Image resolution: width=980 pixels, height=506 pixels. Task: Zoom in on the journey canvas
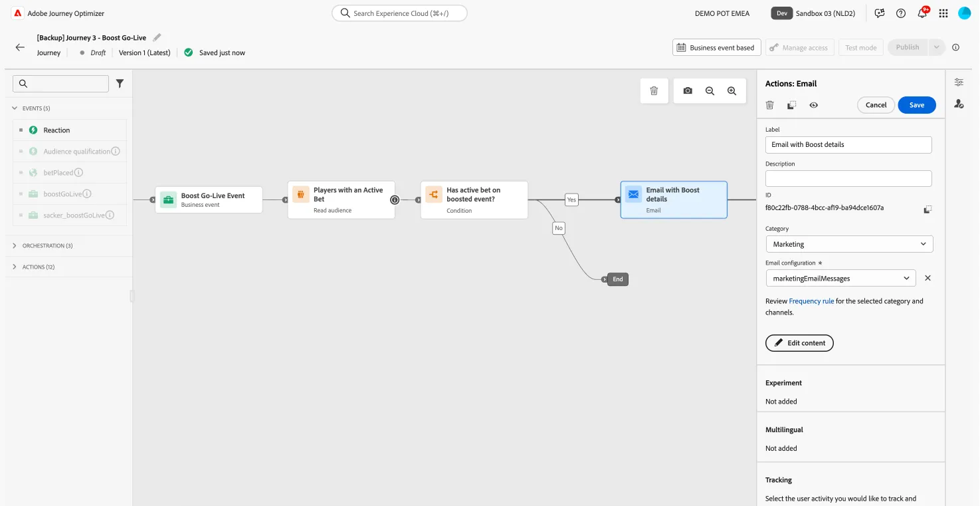732,91
